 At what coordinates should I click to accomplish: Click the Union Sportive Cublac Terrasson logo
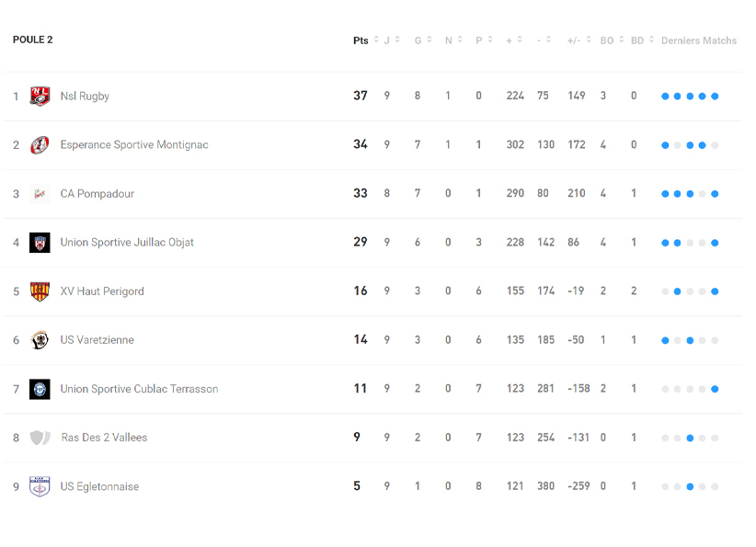(40, 389)
